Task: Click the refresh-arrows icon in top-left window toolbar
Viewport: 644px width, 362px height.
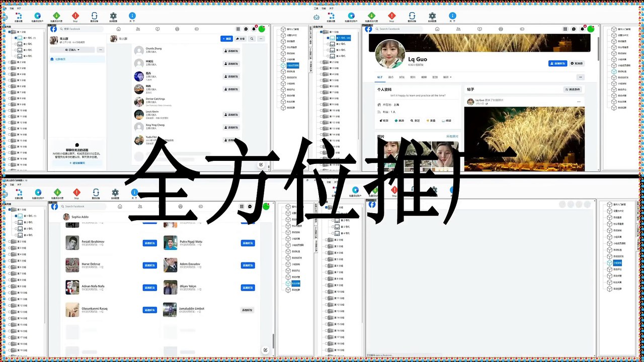Action: (94, 16)
